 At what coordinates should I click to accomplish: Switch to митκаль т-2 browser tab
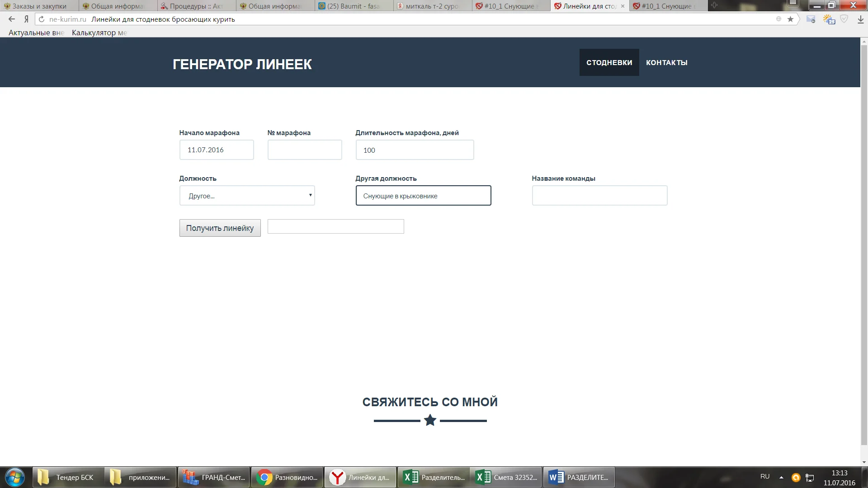(x=432, y=6)
